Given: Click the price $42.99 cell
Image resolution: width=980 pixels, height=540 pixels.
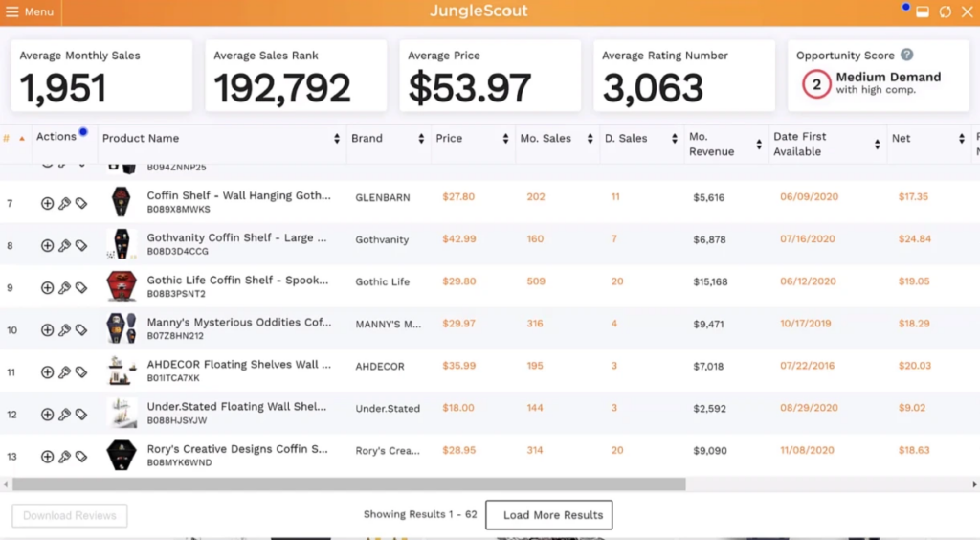Looking at the screenshot, I should coord(459,238).
